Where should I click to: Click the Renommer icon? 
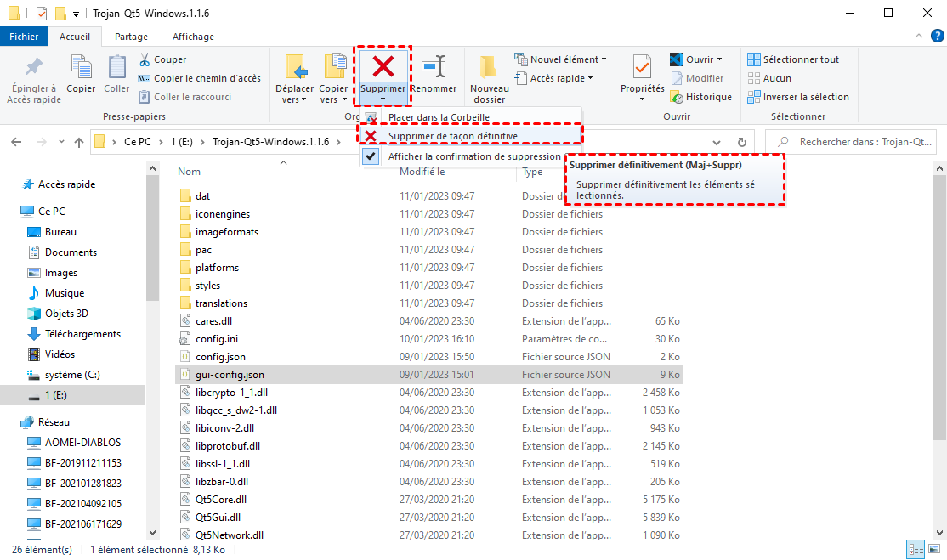pyautogui.click(x=434, y=66)
